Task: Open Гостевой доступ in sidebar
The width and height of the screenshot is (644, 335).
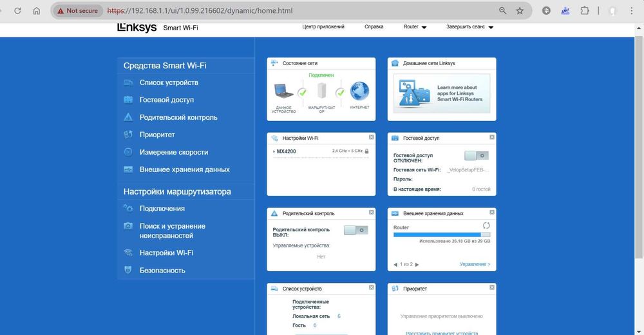Action: coord(167,100)
